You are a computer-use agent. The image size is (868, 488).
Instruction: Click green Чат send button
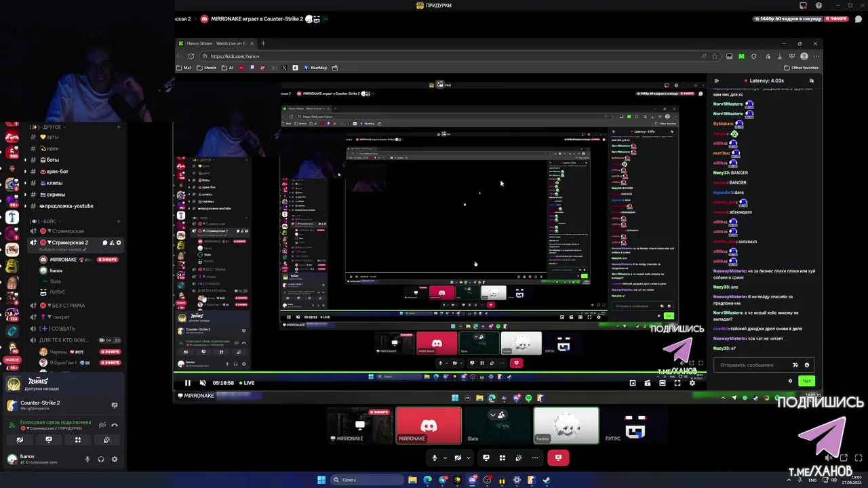coord(806,381)
